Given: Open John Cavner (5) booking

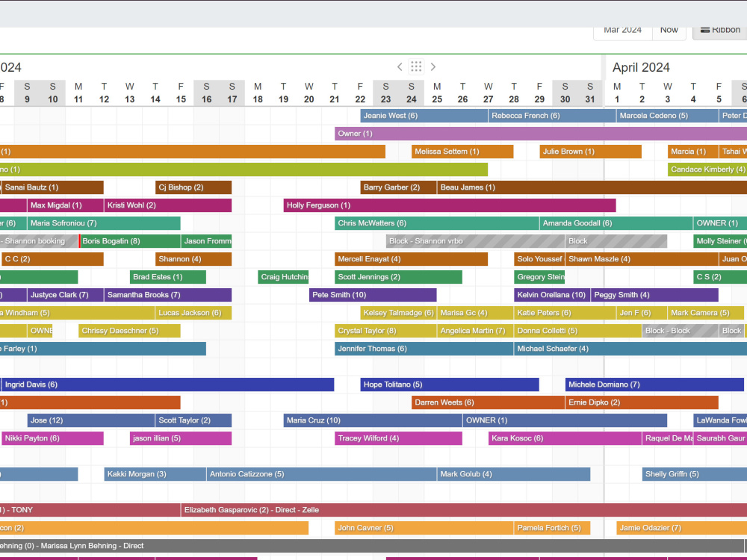Looking at the screenshot, I should [x=424, y=528].
